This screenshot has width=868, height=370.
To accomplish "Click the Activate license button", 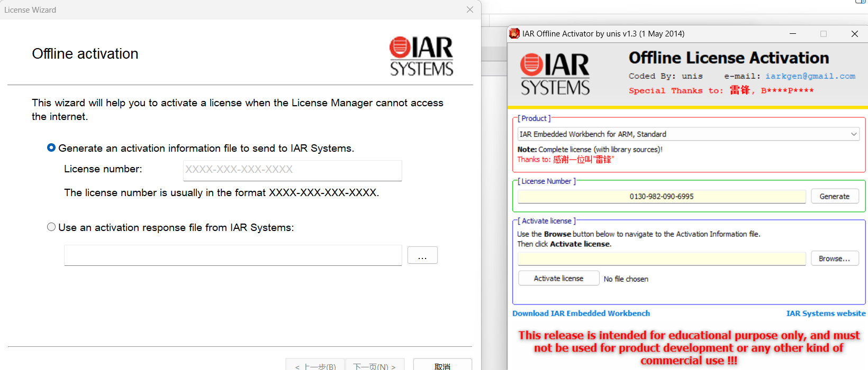I will pos(559,279).
